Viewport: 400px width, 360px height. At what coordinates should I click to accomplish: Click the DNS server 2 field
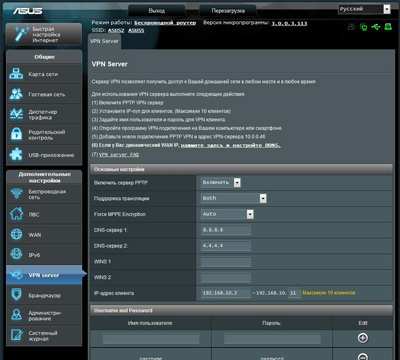(x=226, y=246)
